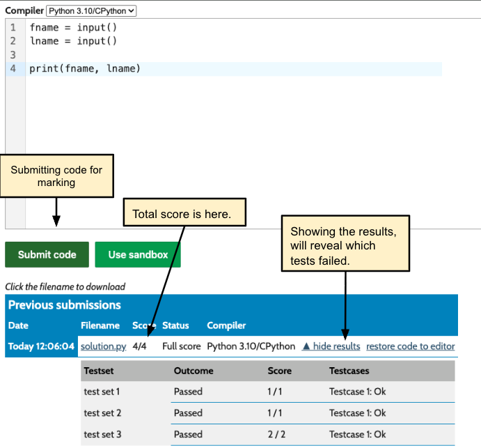
Task: Click restore code to editor link
Action: [x=410, y=346]
